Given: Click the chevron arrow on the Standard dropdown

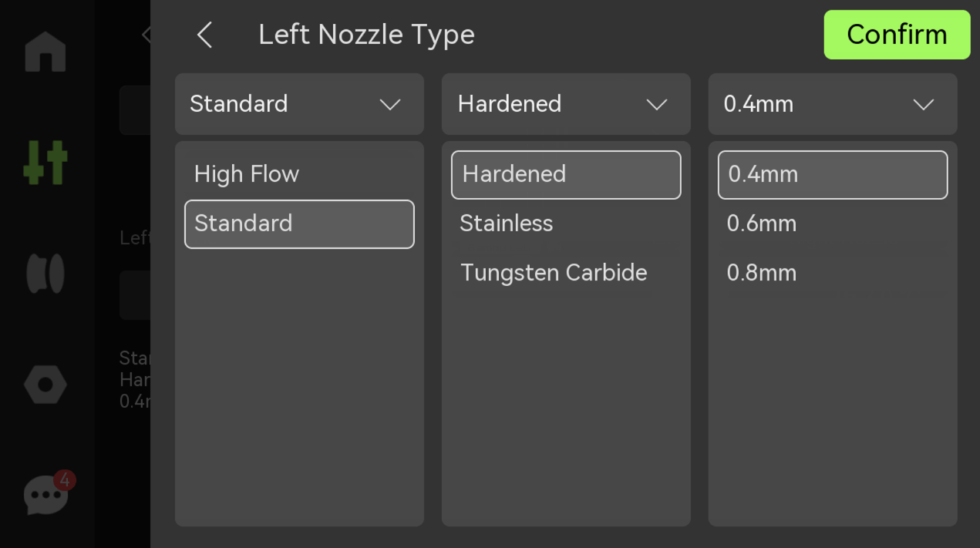Looking at the screenshot, I should point(390,105).
